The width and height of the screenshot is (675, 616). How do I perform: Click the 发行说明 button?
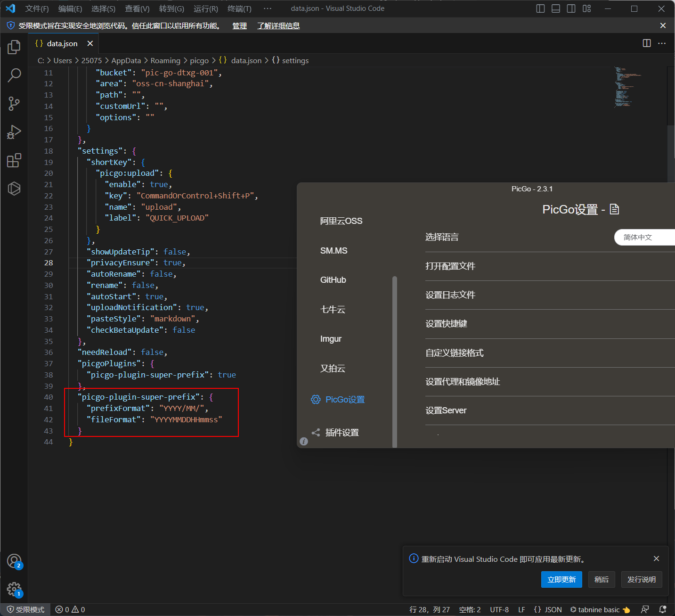642,579
